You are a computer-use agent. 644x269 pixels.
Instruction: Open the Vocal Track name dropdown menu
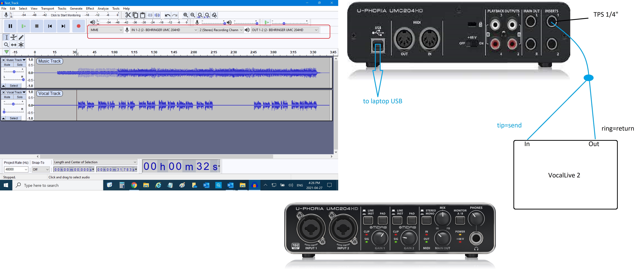pos(16,92)
